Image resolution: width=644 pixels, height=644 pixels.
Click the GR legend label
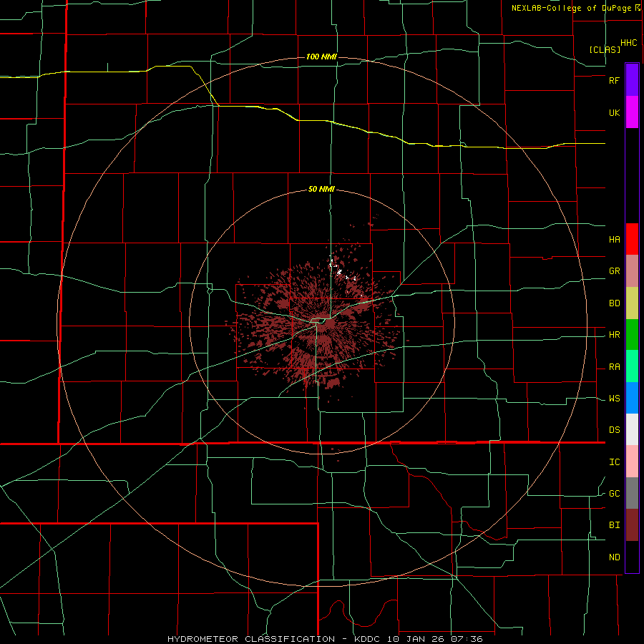pyautogui.click(x=615, y=271)
